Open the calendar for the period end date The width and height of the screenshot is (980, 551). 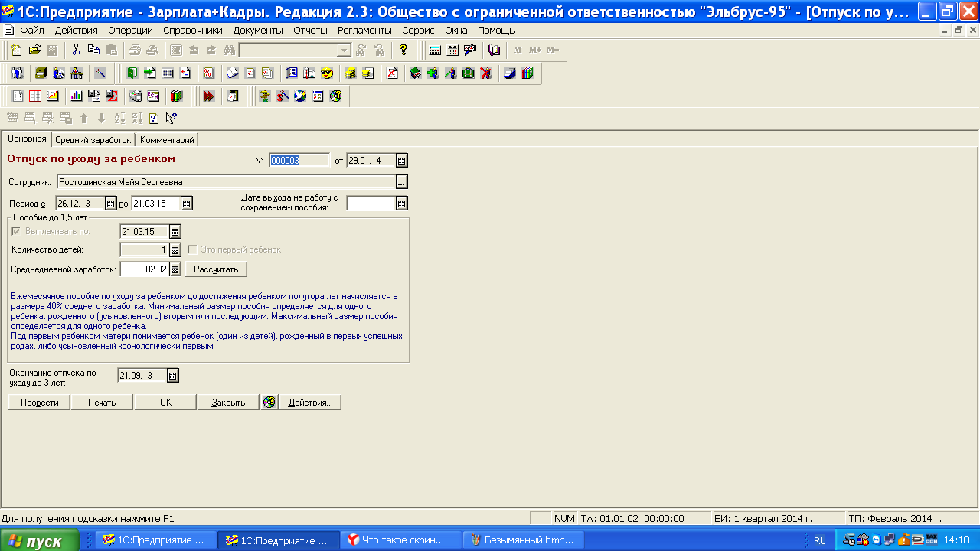(186, 204)
